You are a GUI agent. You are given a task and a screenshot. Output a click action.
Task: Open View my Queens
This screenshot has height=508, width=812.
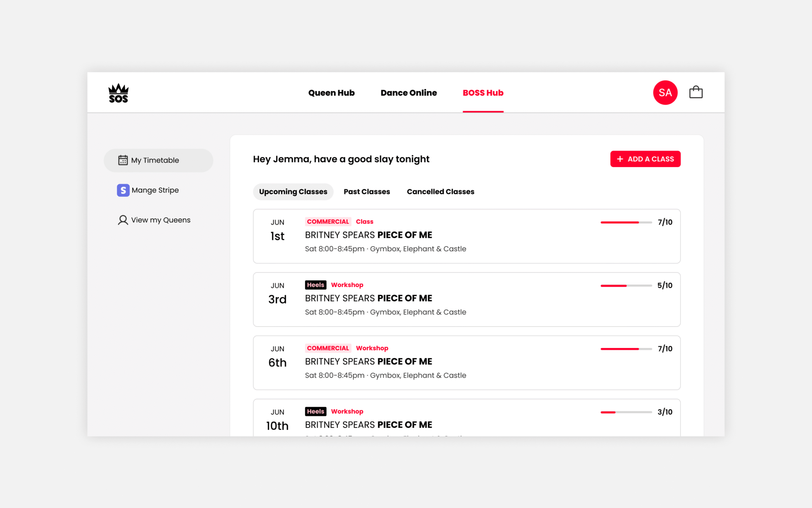154,220
